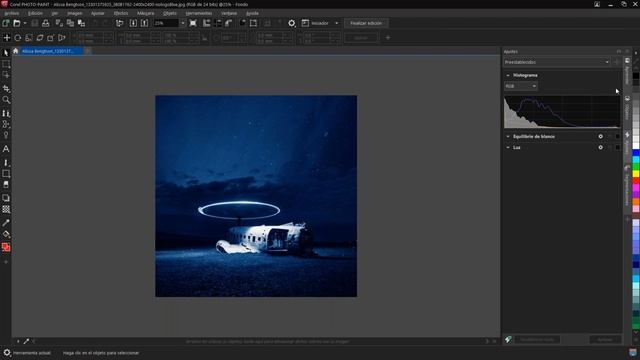The image size is (640, 360).
Task: Pick the orange swatch in color palette
Action: [636, 202]
